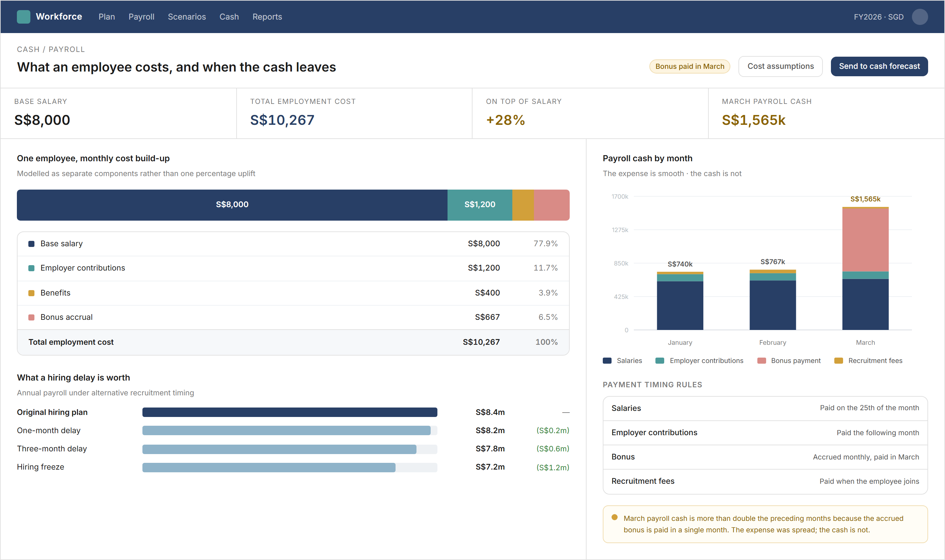Toggle the Bonus payment legend swatch
Image resolution: width=945 pixels, height=560 pixels.
[761, 361]
